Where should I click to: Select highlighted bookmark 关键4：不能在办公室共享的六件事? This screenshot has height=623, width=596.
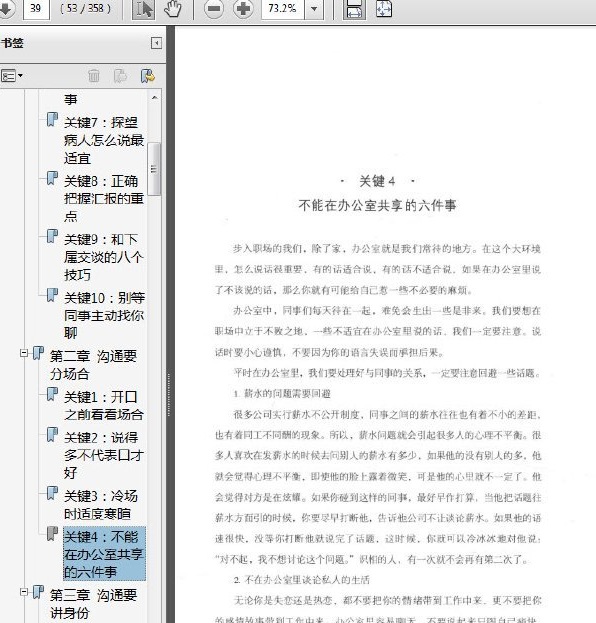click(x=104, y=554)
